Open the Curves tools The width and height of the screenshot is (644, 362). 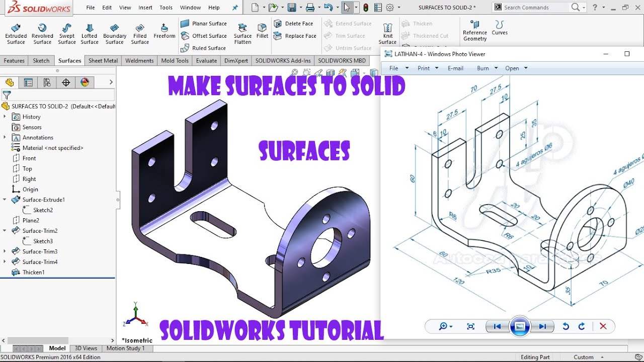[x=500, y=28]
